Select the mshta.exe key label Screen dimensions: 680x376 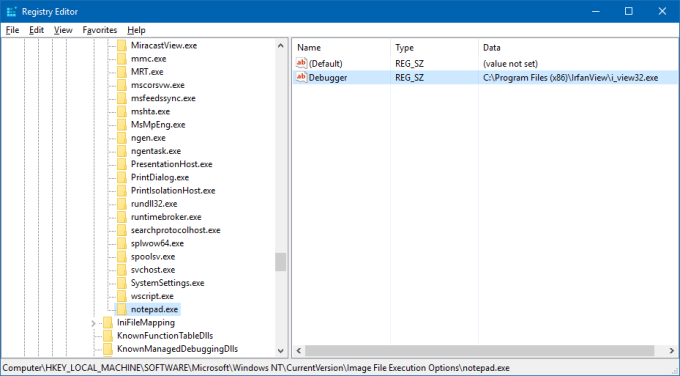pyautogui.click(x=150, y=111)
